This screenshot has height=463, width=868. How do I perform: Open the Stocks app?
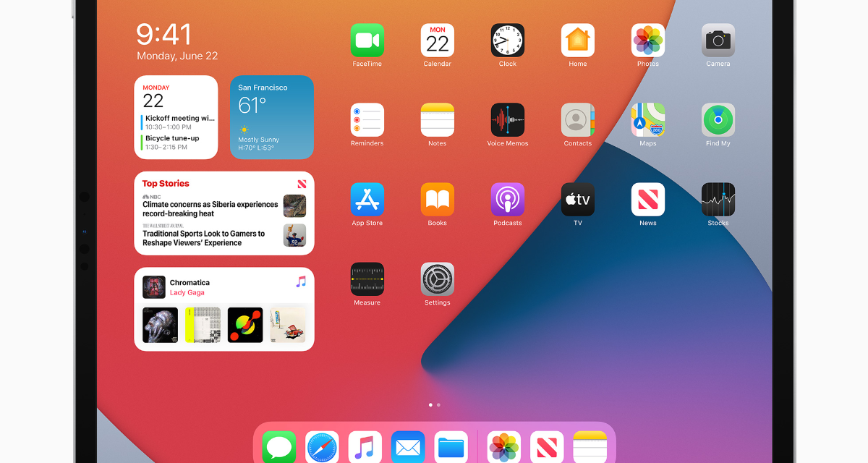tap(718, 200)
